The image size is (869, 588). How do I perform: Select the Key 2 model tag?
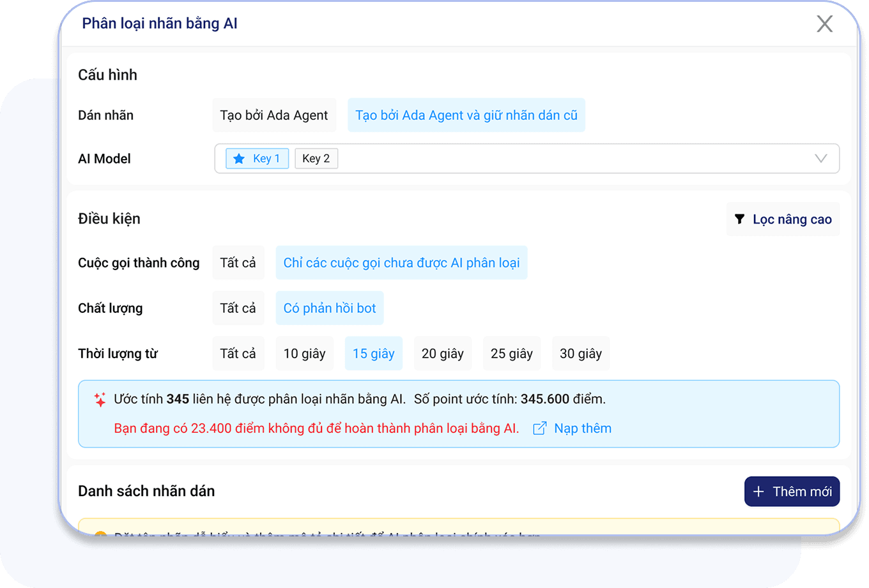click(x=316, y=159)
